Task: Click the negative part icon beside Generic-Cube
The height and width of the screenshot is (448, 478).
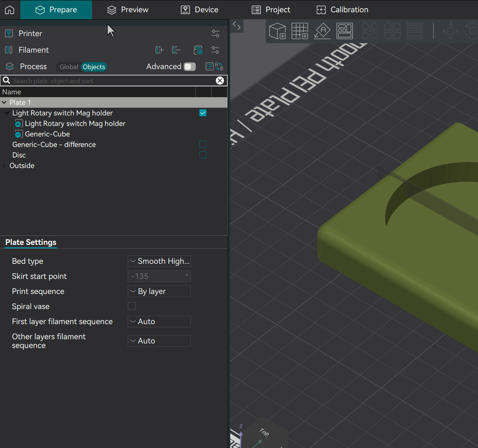Action: [x=19, y=134]
